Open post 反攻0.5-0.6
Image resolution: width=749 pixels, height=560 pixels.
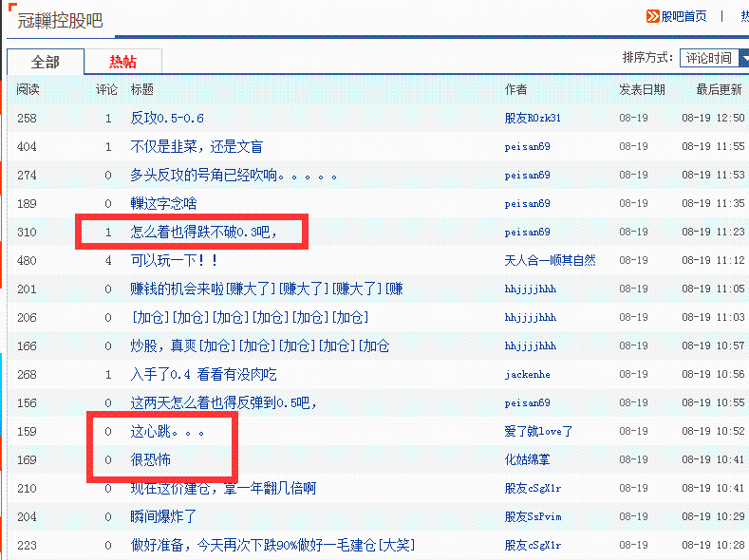(x=167, y=118)
